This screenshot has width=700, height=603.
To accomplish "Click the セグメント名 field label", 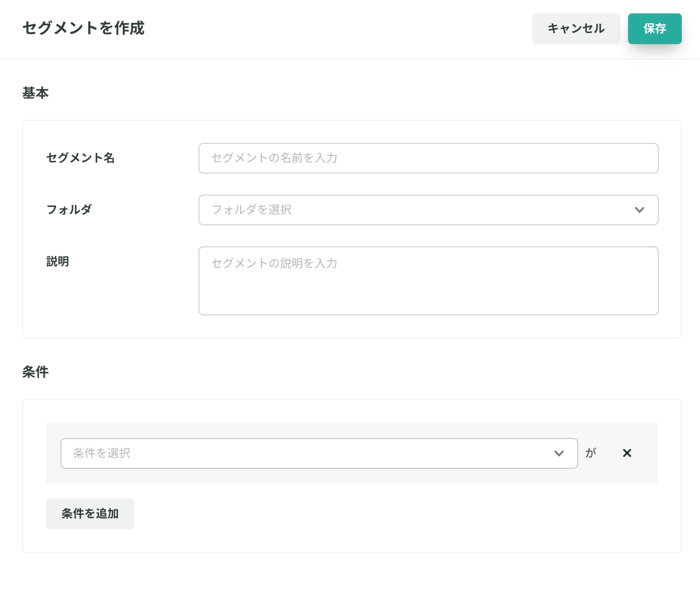I will tap(80, 158).
